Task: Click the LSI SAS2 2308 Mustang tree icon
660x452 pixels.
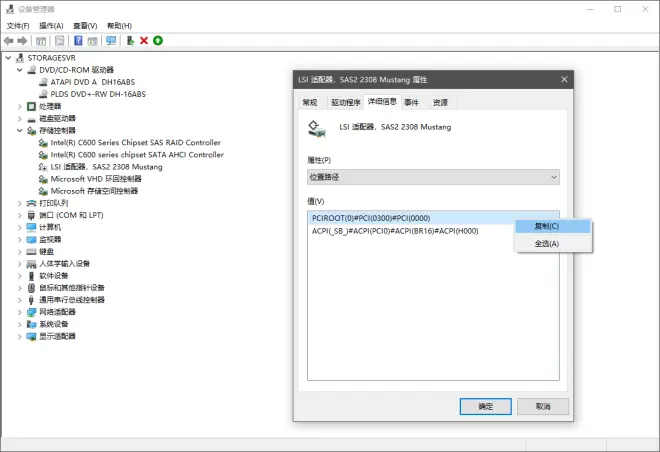Action: [43, 167]
